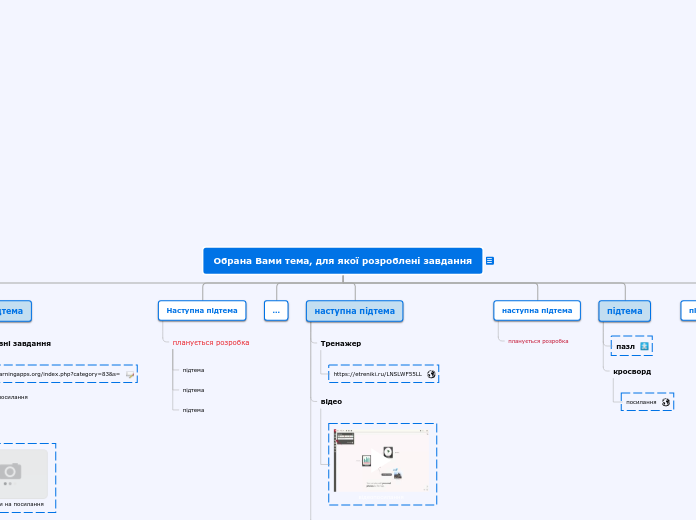Image resolution: width=696 pixels, height=520 pixels.
Task: Click the globe icon on the кросворд посилання node
Action: [665, 402]
